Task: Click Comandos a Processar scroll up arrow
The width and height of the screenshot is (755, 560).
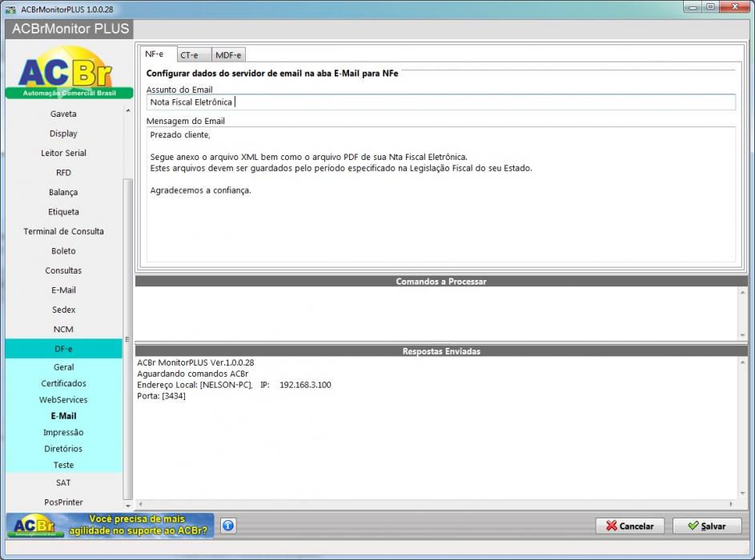Action: click(x=742, y=292)
